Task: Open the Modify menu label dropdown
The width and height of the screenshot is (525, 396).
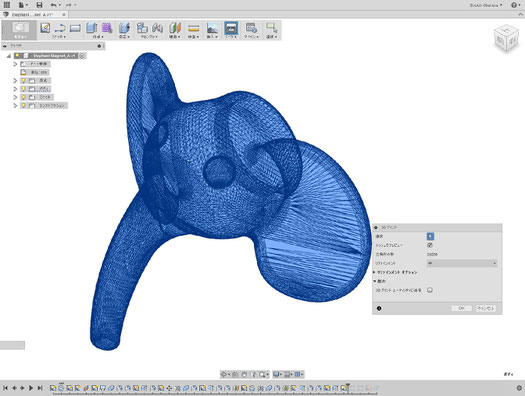Action: point(124,36)
